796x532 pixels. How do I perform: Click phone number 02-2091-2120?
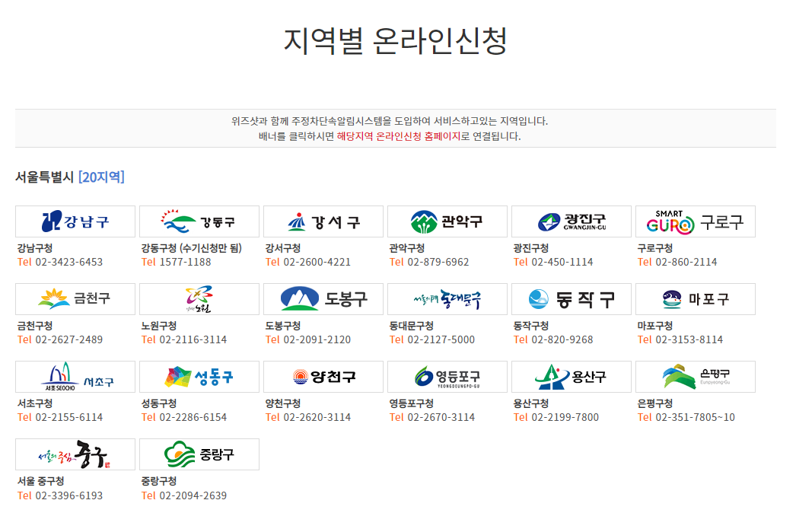(x=317, y=340)
